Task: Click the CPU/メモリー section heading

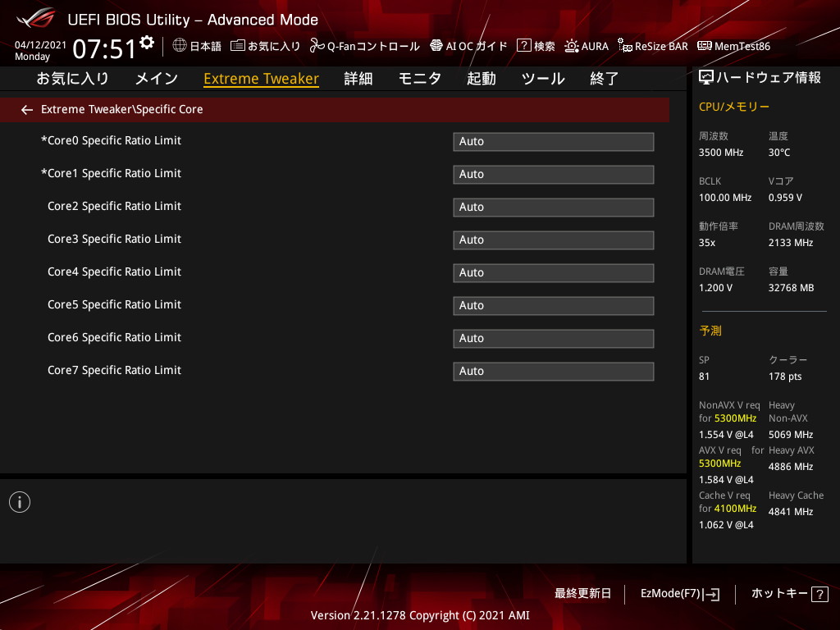Action: pyautogui.click(x=733, y=107)
